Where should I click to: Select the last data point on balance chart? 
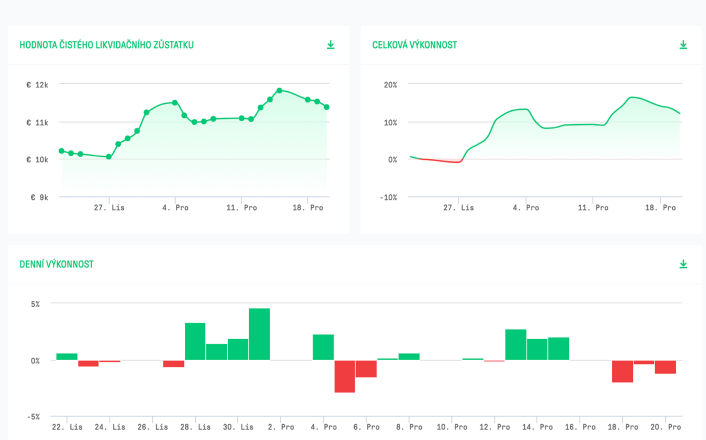click(x=326, y=107)
